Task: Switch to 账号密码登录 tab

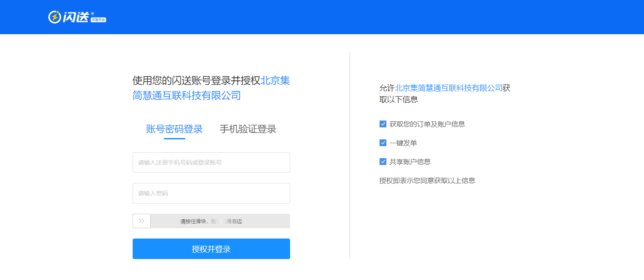Action: click(174, 129)
